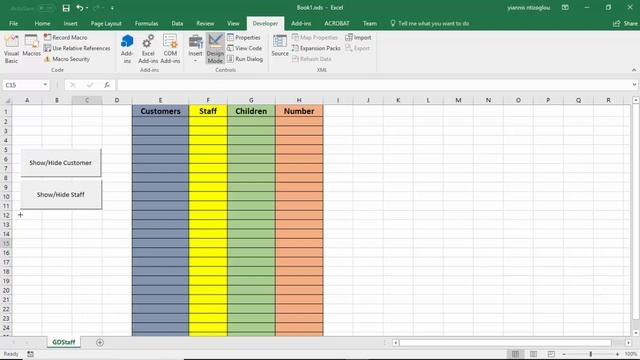This screenshot has height=360, width=640.
Task: Select the GOStaff sheet tab
Action: (x=64, y=342)
